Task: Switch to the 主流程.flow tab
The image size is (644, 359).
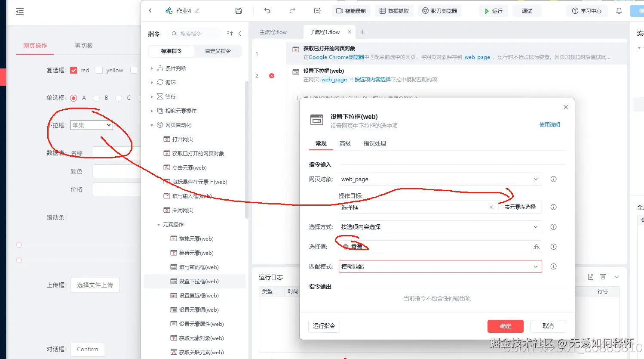Action: pos(273,31)
